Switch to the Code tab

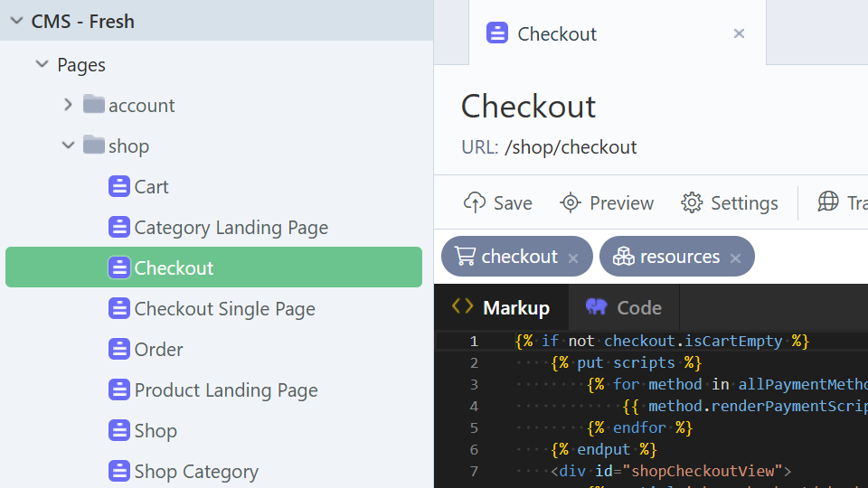(624, 307)
